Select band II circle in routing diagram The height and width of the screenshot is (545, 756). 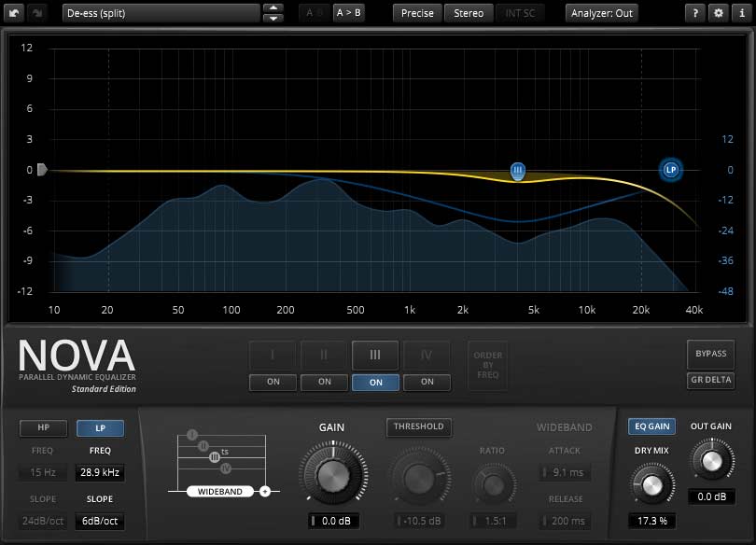pyautogui.click(x=203, y=446)
